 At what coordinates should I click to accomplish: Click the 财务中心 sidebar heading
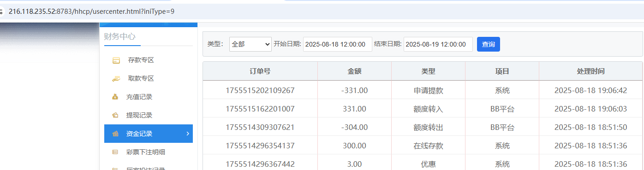(x=119, y=36)
